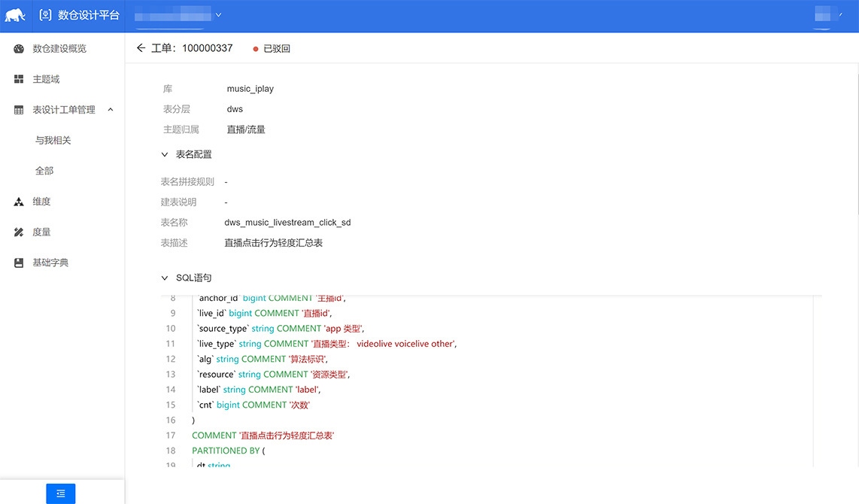Open 主题域 via its grid icon
859x504 pixels.
[19, 78]
